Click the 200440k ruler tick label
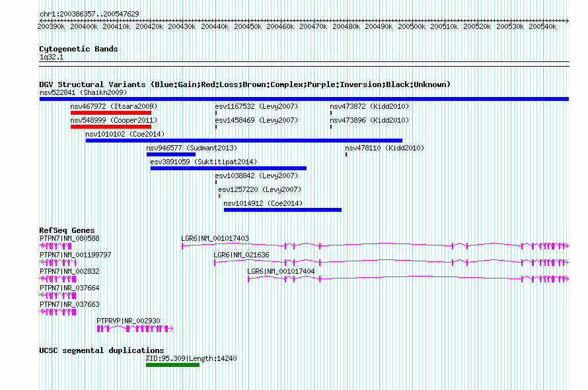The width and height of the screenshot is (588, 390). (x=215, y=26)
